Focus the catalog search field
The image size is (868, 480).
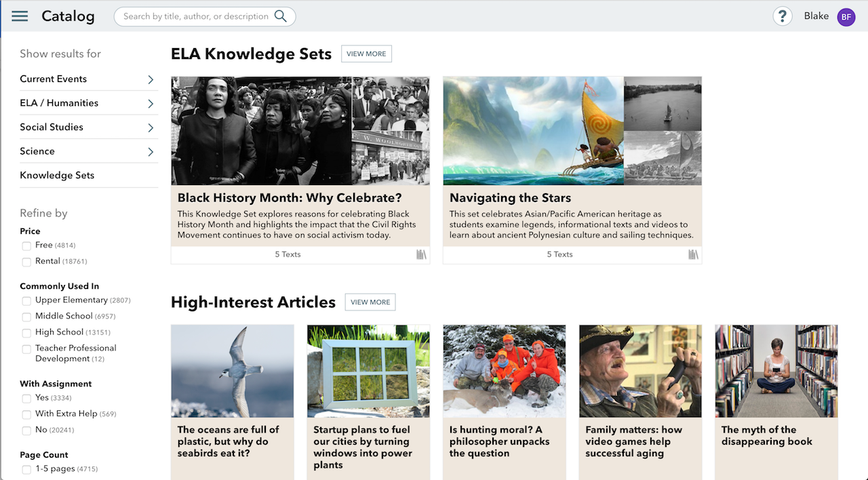coord(205,16)
